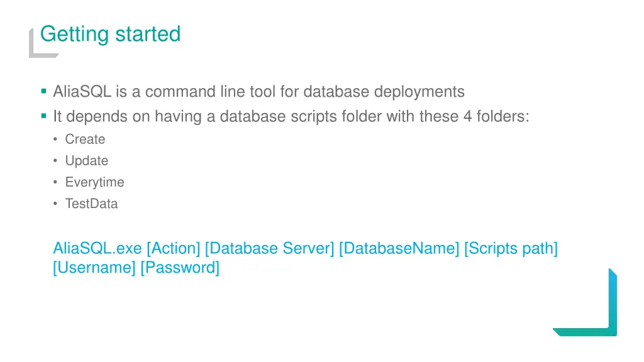Select the Everytime folder list item

coord(94,182)
